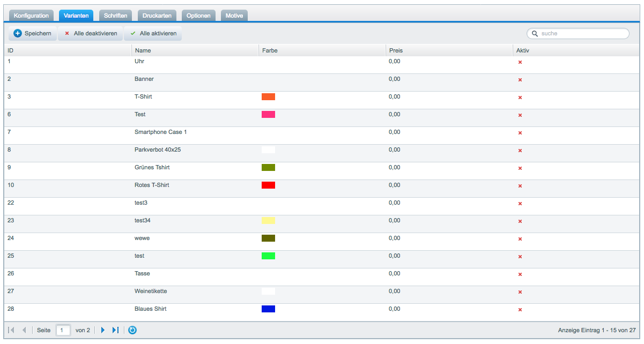
Task: Toggle the Aktiv status for Tasse
Action: click(520, 274)
